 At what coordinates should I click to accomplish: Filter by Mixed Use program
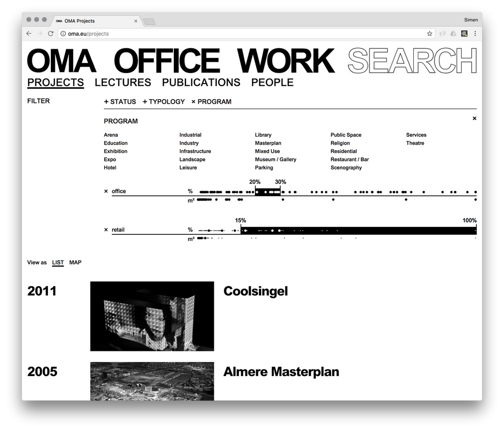coord(268,151)
